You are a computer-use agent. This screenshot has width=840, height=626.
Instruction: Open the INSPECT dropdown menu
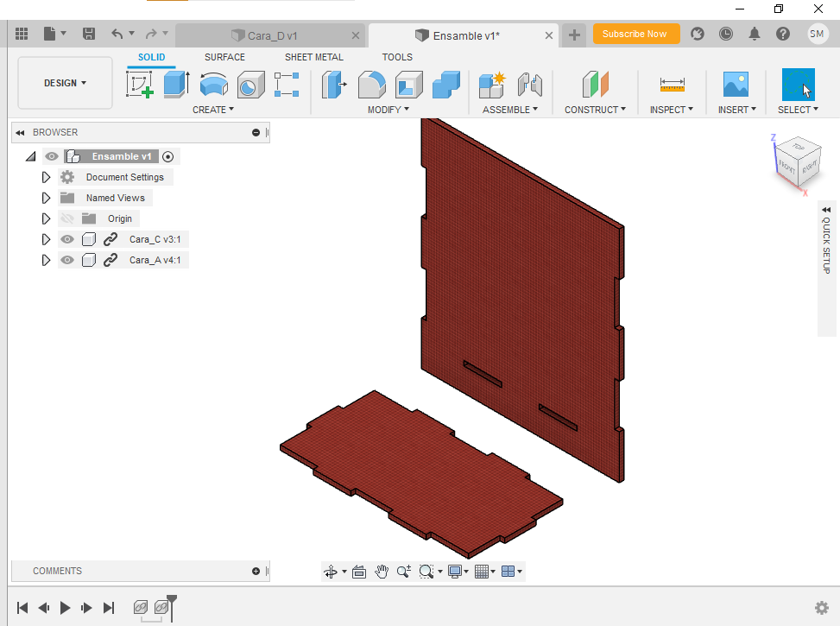(672, 110)
